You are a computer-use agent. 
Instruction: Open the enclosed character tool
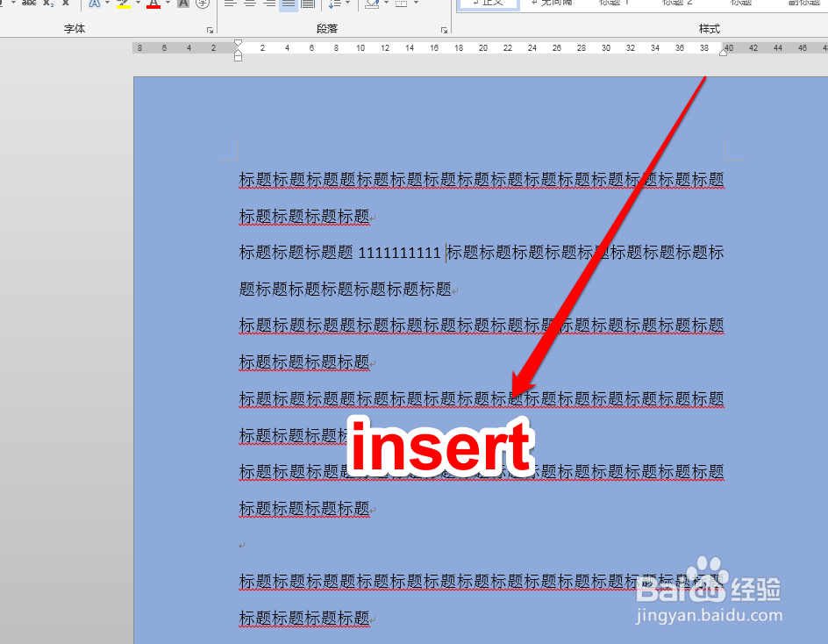[x=203, y=4]
